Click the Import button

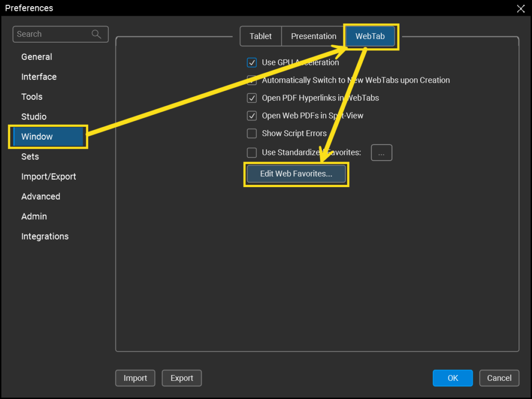tap(136, 378)
